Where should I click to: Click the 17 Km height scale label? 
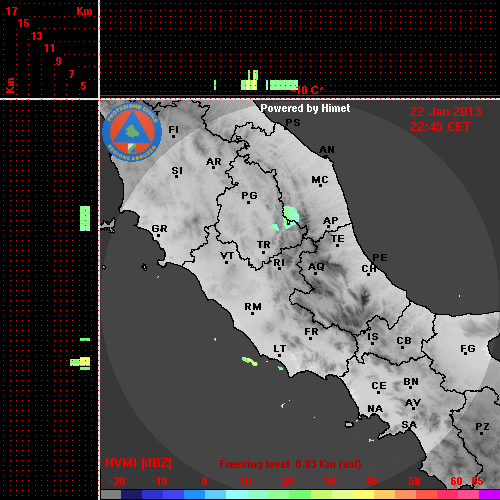coord(11,11)
